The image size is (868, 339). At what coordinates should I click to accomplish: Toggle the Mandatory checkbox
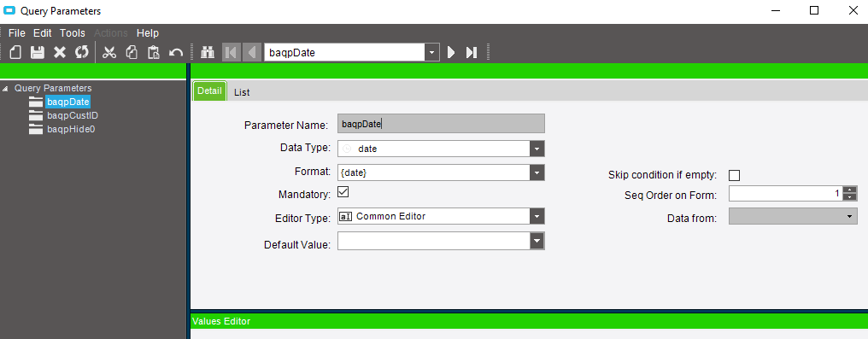(343, 192)
